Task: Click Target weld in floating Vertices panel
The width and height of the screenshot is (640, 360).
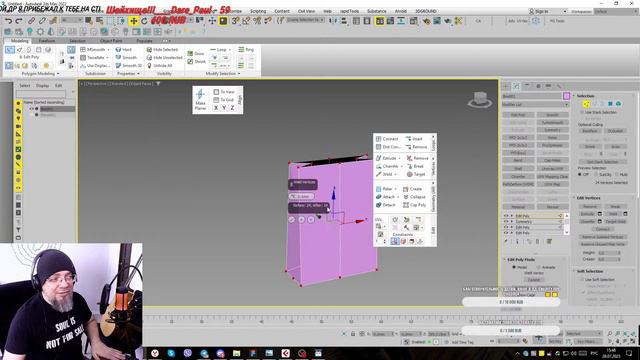Action: pyautogui.click(x=416, y=174)
